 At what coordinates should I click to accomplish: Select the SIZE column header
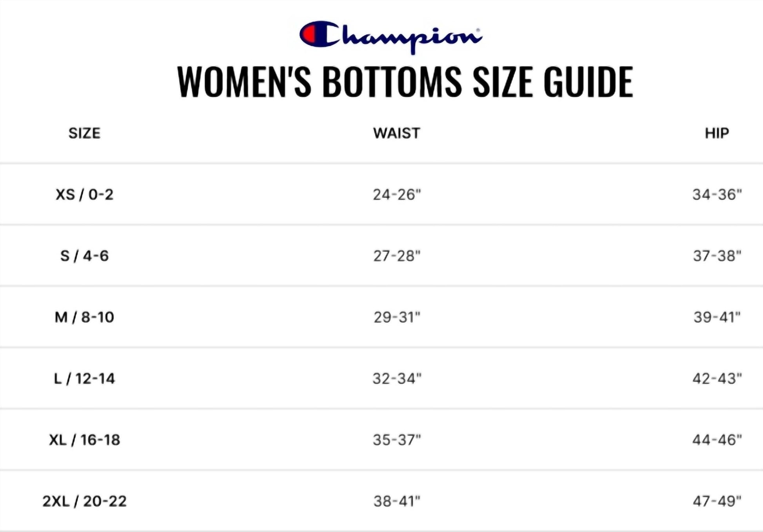pos(84,134)
